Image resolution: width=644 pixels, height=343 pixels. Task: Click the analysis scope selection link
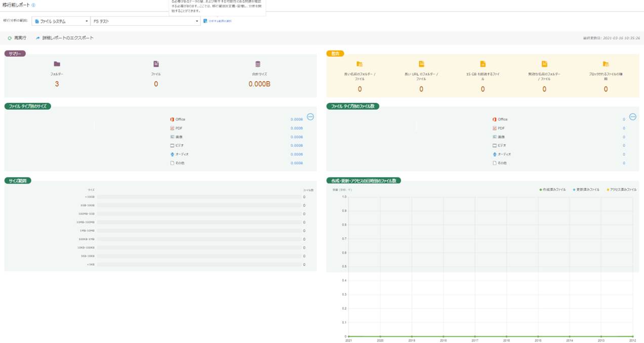click(217, 21)
